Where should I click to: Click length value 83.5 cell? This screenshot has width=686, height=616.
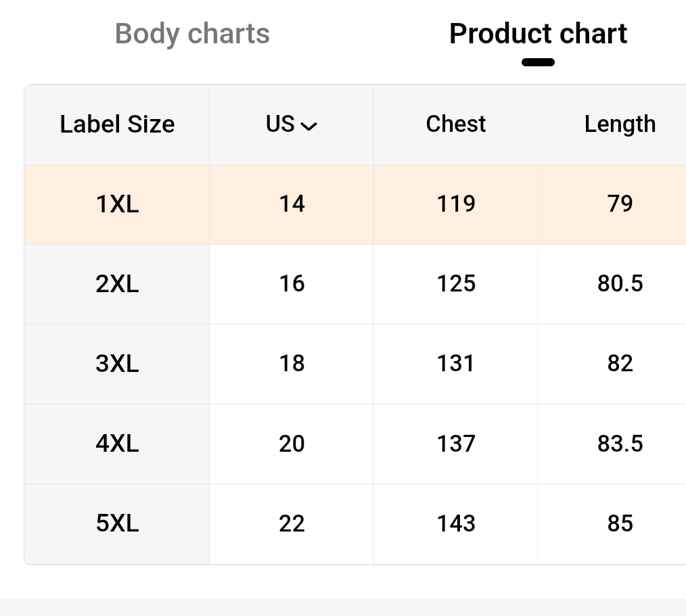(x=620, y=444)
